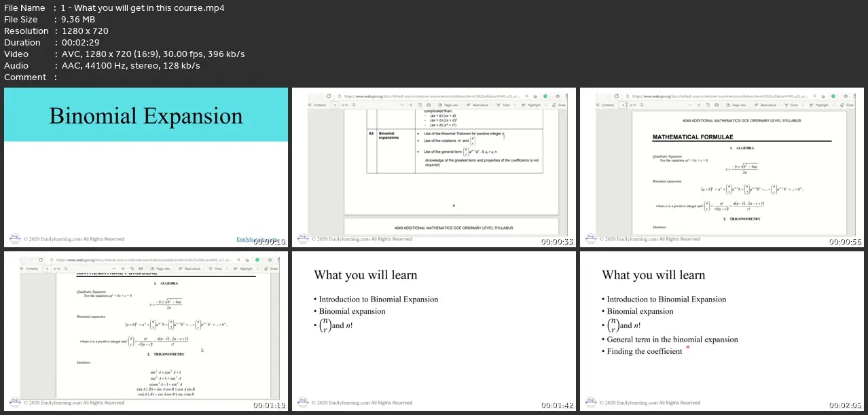
Task: Click the Draw tool in the 00:00:56 thumbnail
Action: (x=791, y=105)
